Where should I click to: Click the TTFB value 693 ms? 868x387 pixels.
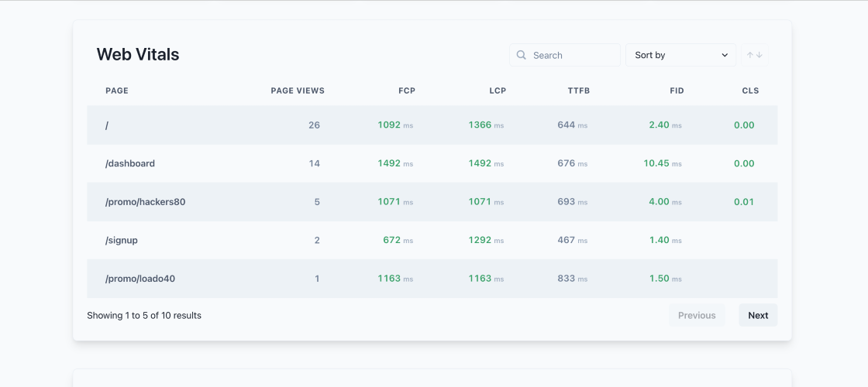(x=573, y=202)
